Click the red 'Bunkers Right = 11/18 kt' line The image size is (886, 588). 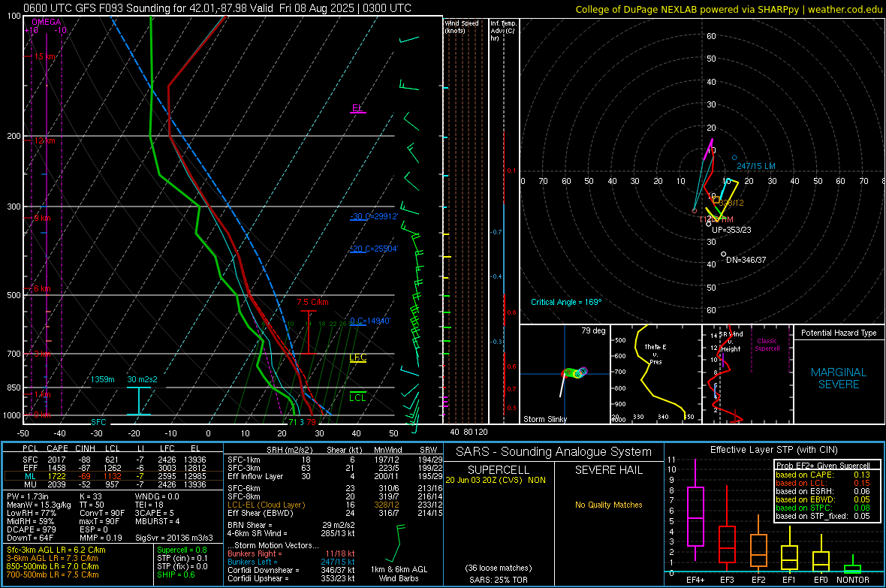point(291,553)
